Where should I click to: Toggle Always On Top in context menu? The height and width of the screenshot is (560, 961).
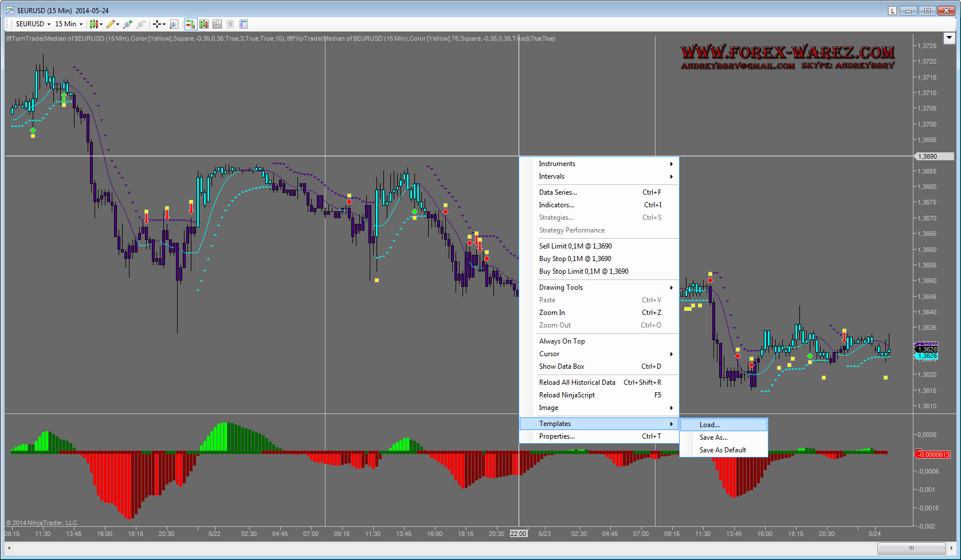(562, 341)
